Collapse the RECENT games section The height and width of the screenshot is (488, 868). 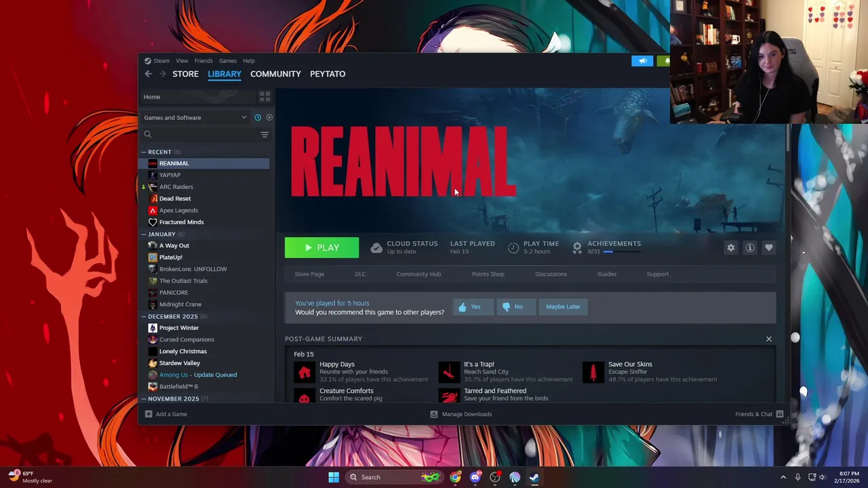pyautogui.click(x=144, y=152)
